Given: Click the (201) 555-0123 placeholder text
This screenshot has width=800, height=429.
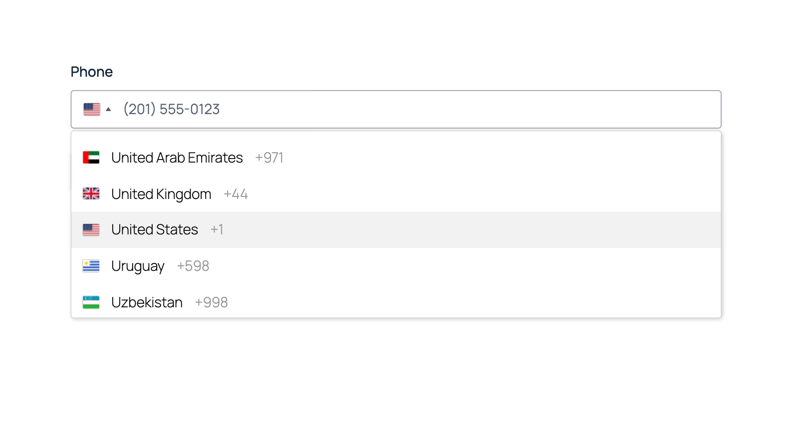Looking at the screenshot, I should point(171,109).
